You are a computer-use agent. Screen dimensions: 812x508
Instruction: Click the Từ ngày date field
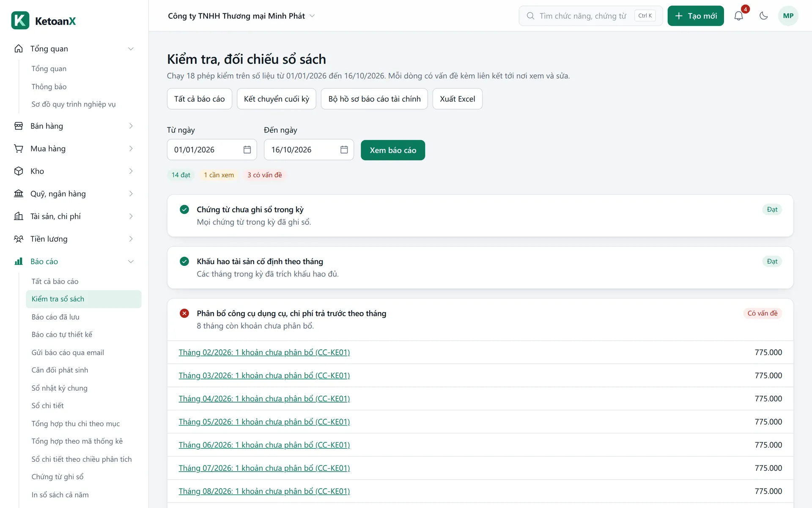[212, 149]
